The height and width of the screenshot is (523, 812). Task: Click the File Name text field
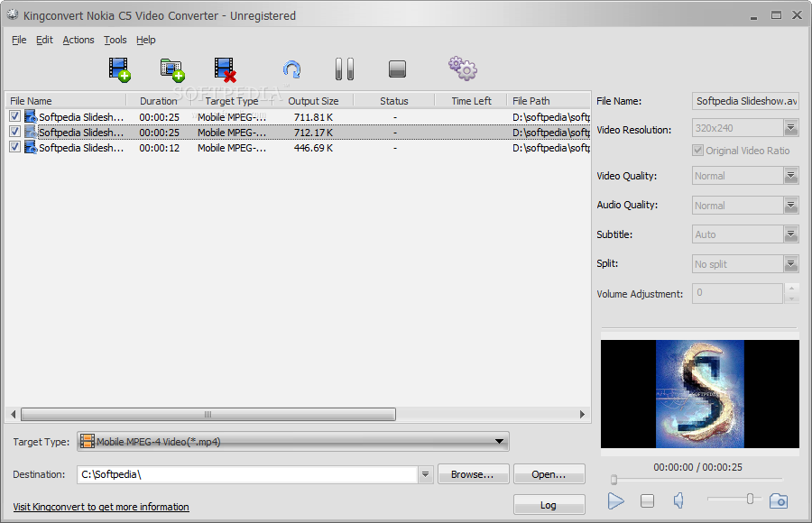click(746, 101)
